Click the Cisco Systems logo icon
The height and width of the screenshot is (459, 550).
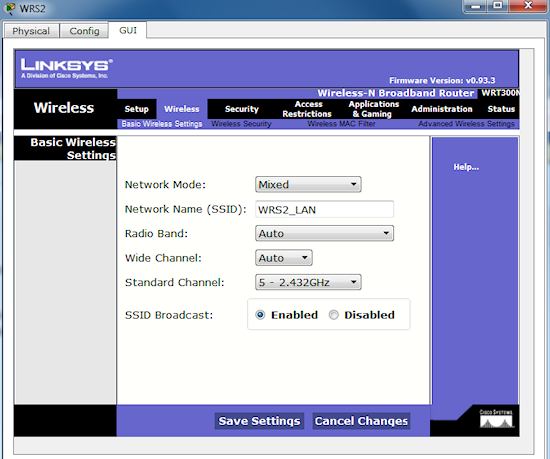(x=497, y=419)
